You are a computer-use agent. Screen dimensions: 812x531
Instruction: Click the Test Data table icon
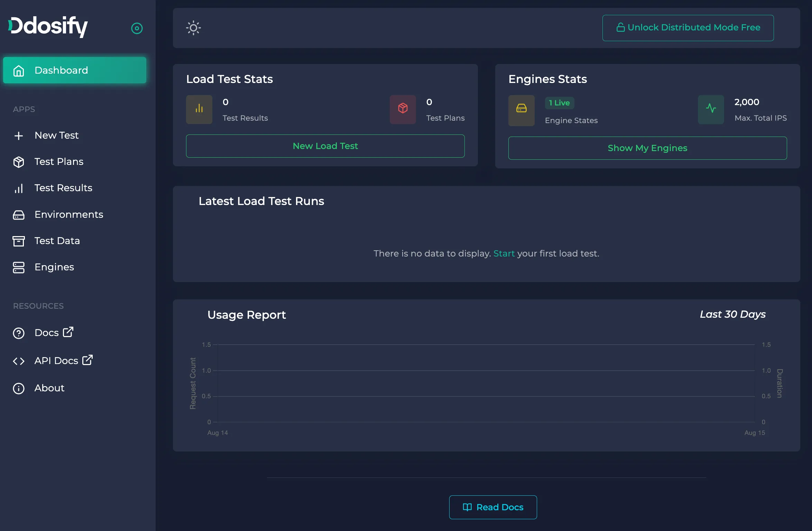point(18,241)
